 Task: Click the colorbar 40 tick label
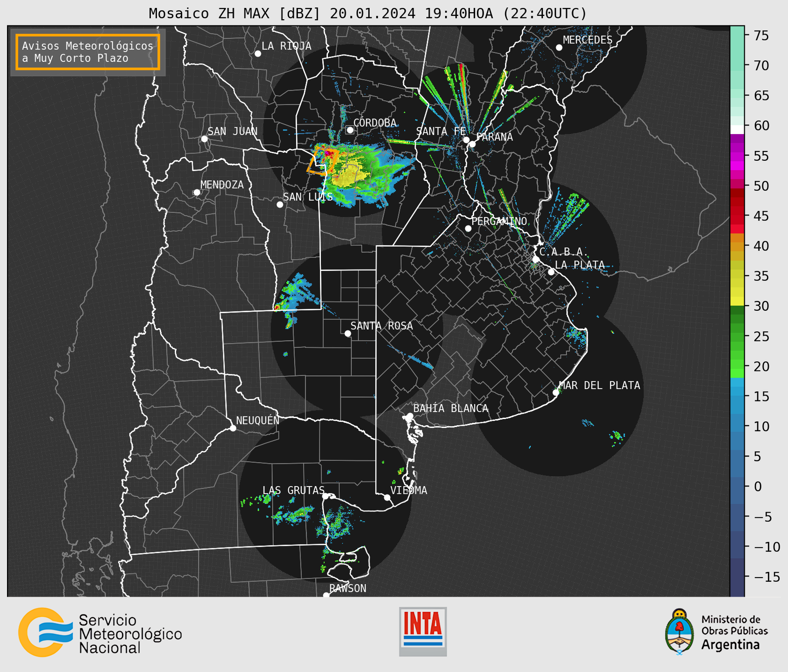pyautogui.click(x=761, y=246)
